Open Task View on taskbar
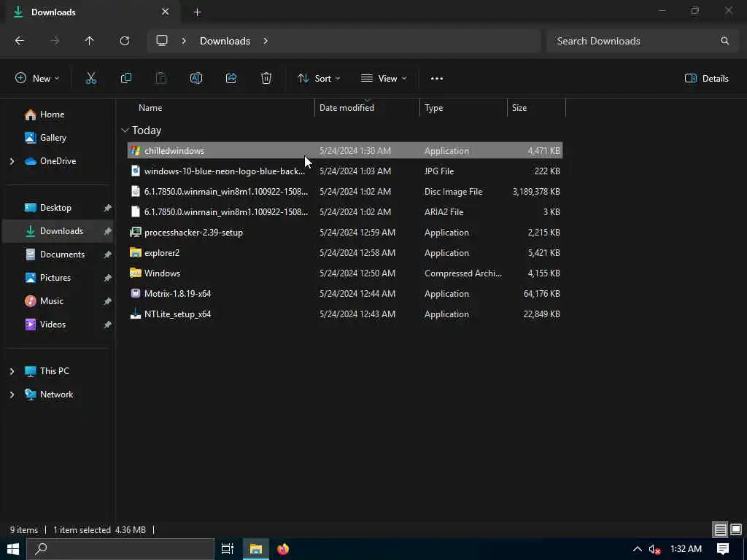747x560 pixels. 228,549
